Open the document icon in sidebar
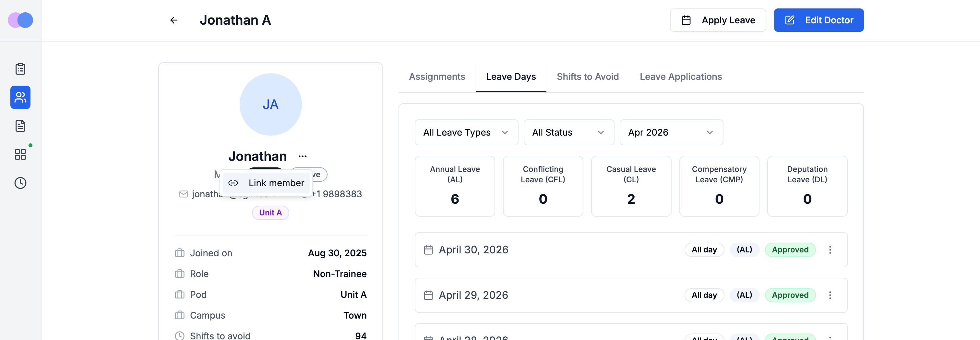 [x=20, y=126]
